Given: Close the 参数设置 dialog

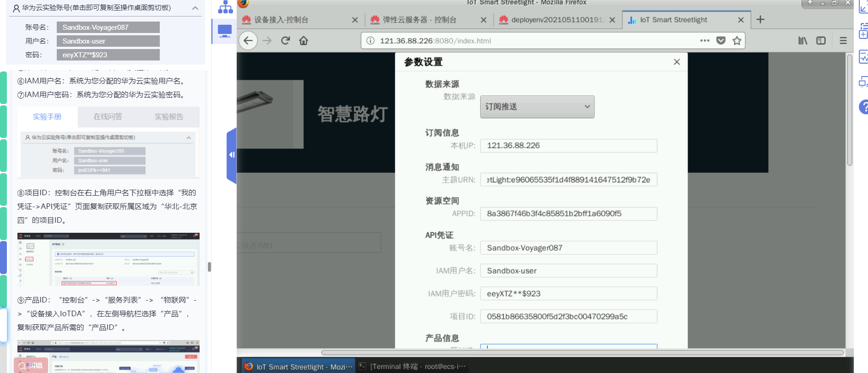Looking at the screenshot, I should (x=677, y=62).
